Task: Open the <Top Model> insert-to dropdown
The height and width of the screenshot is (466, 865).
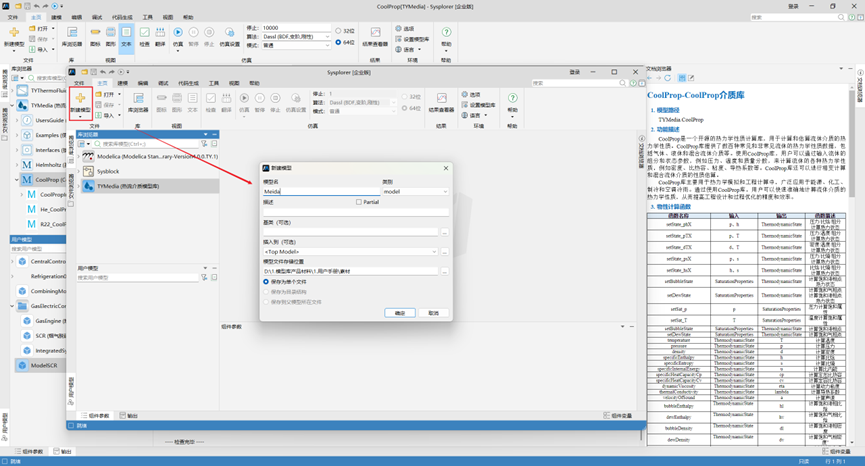Action: [x=351, y=251]
